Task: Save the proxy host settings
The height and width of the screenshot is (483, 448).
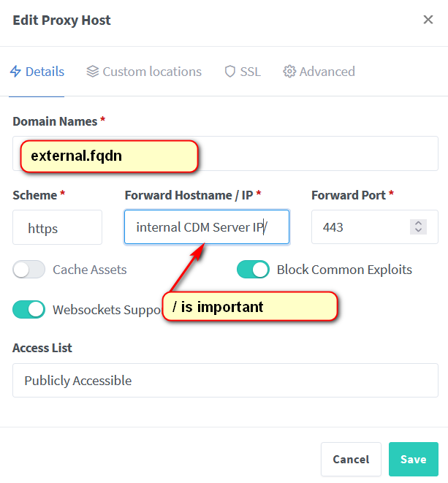Action: point(413,459)
